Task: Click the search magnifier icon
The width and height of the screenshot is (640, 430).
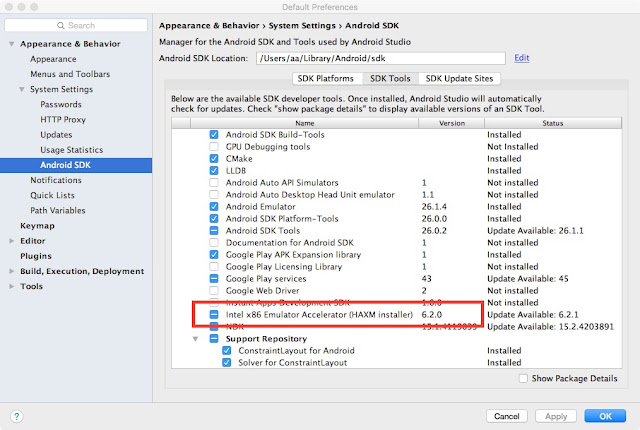Action: pos(61,25)
